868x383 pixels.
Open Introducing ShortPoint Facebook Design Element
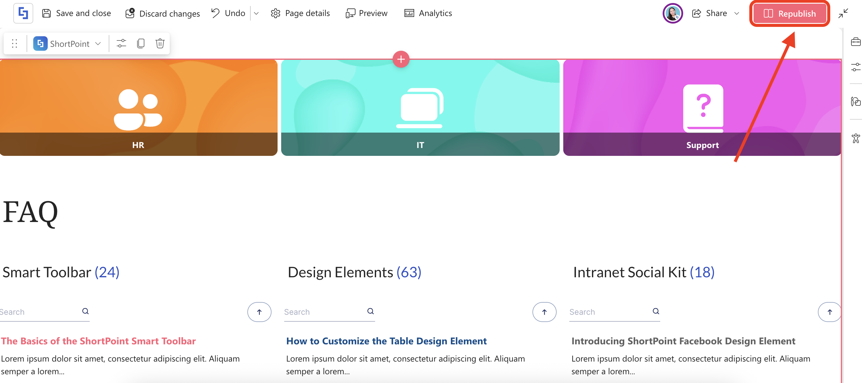point(683,341)
